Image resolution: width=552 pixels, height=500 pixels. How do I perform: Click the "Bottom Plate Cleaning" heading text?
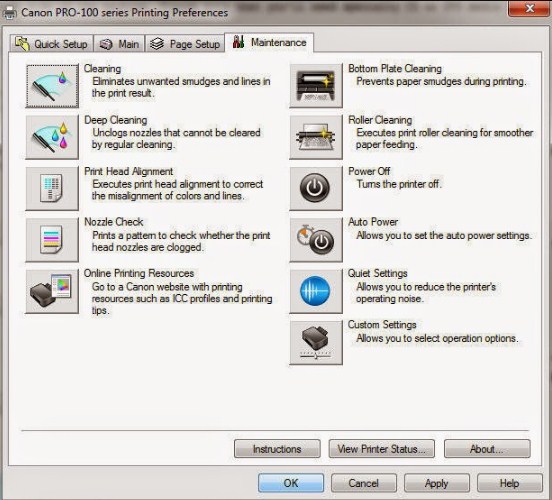click(x=395, y=69)
